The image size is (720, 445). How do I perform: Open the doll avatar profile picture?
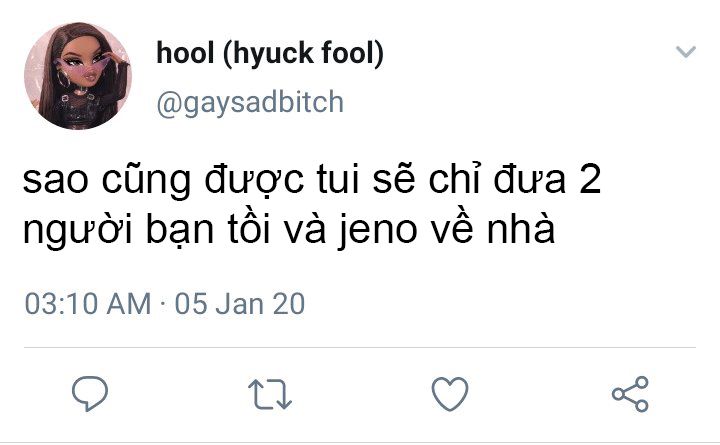(78, 76)
